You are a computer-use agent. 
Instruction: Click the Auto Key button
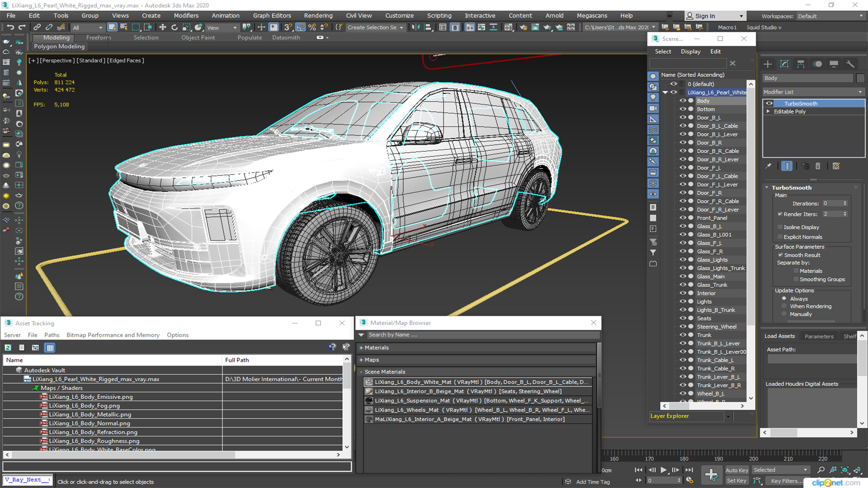[737, 470]
